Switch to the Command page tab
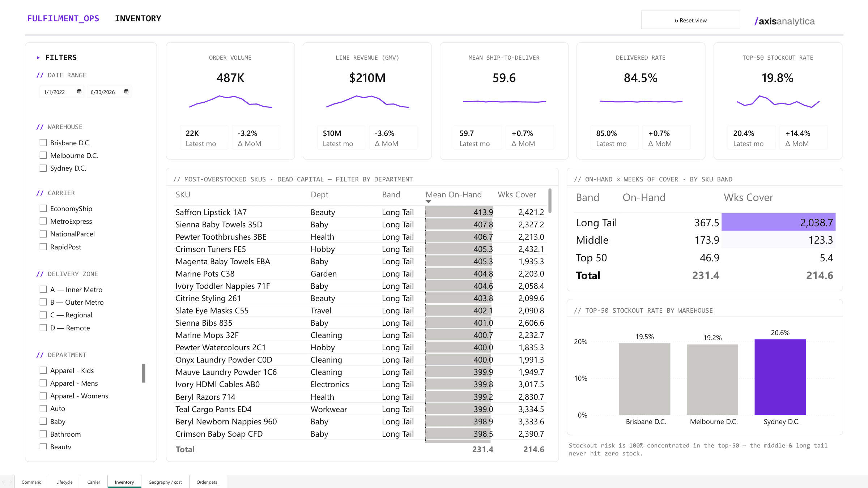The width and height of the screenshot is (868, 488). (31, 482)
